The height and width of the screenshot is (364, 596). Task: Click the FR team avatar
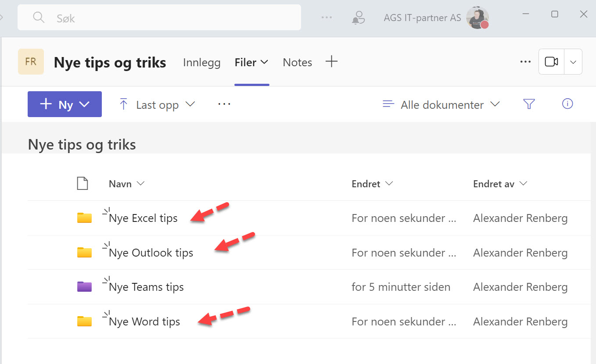(x=31, y=61)
